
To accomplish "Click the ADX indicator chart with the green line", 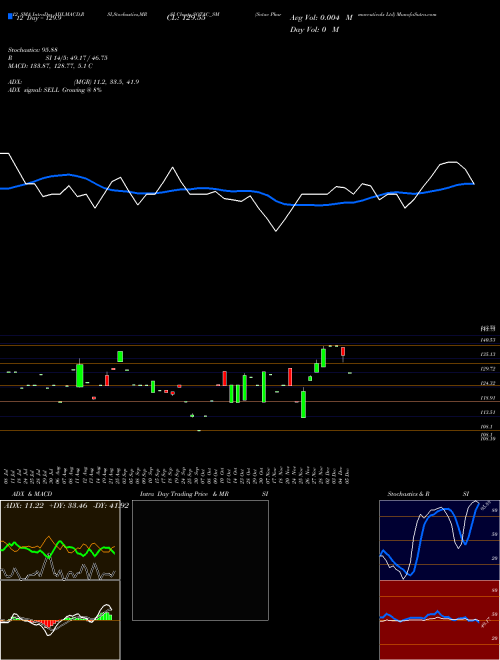I will click(60, 540).
